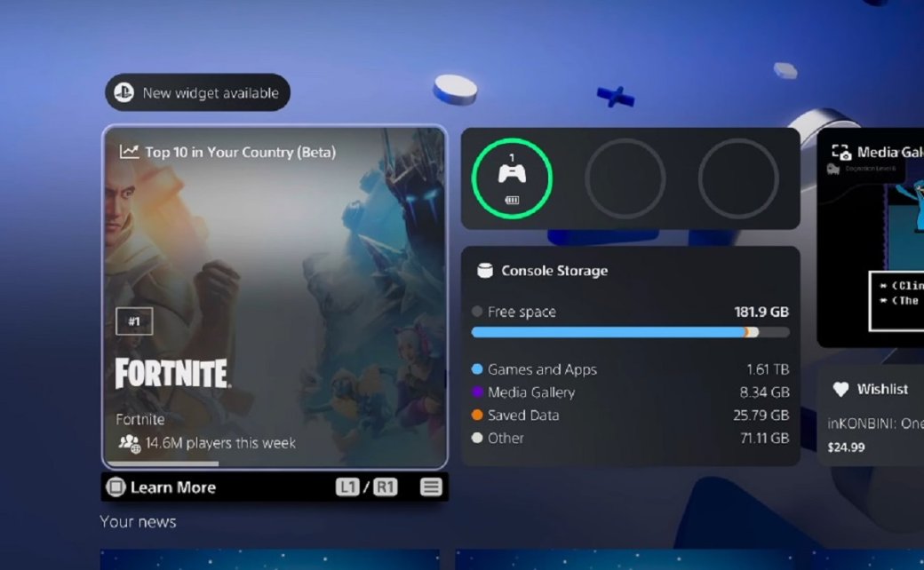Select the third empty controller slot
924x570 pixels.
pos(737,178)
